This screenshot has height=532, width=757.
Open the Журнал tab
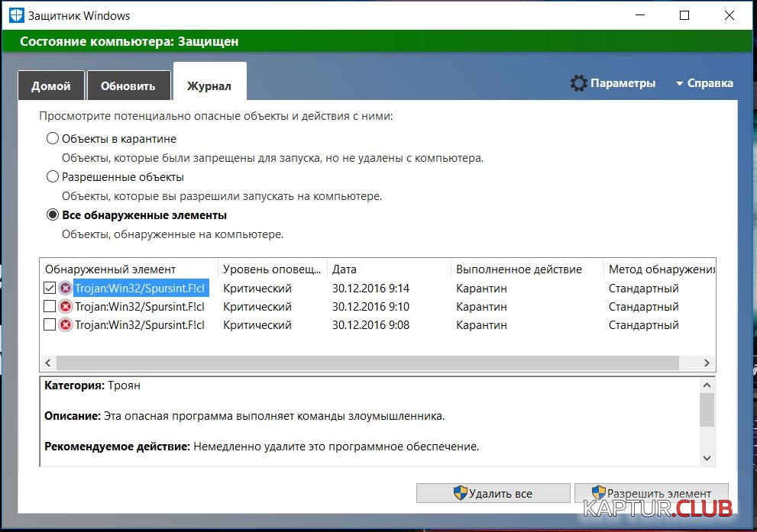click(x=209, y=82)
